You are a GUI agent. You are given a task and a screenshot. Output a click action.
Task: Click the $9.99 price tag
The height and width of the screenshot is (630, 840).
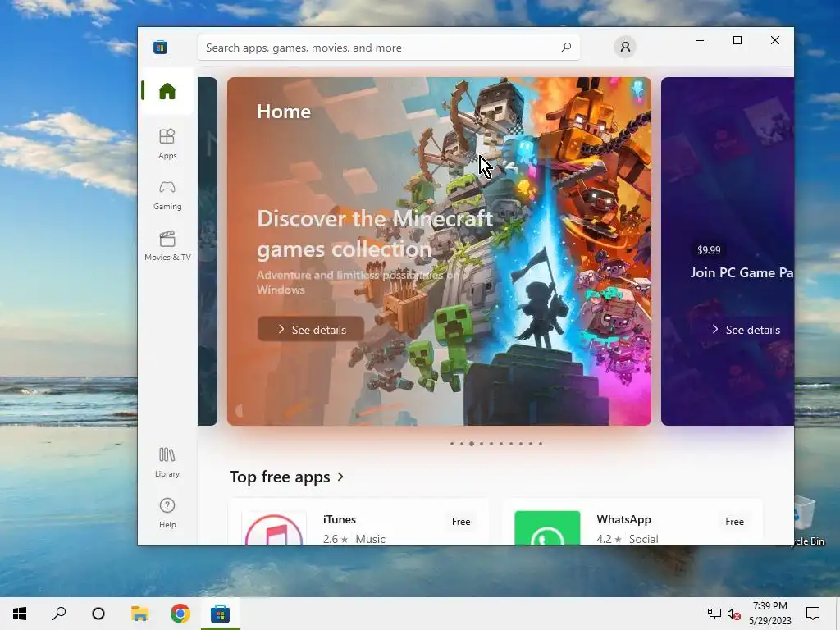click(x=709, y=249)
